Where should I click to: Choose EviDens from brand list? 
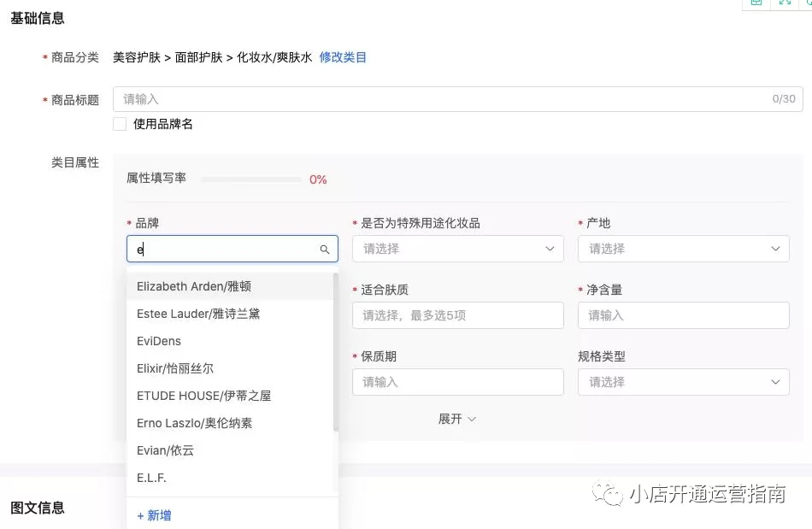click(x=230, y=341)
